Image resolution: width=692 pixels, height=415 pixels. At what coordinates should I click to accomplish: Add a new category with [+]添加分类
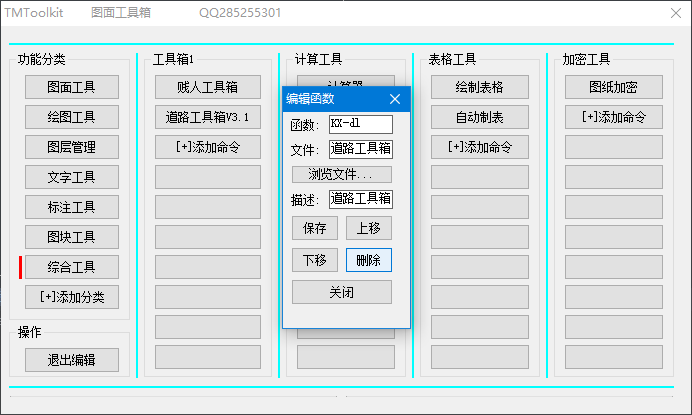(x=71, y=297)
